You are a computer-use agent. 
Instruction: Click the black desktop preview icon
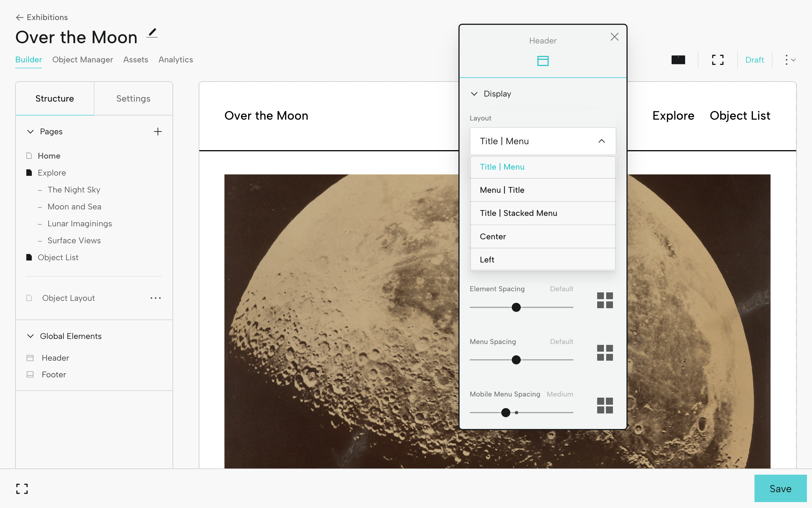pyautogui.click(x=678, y=60)
